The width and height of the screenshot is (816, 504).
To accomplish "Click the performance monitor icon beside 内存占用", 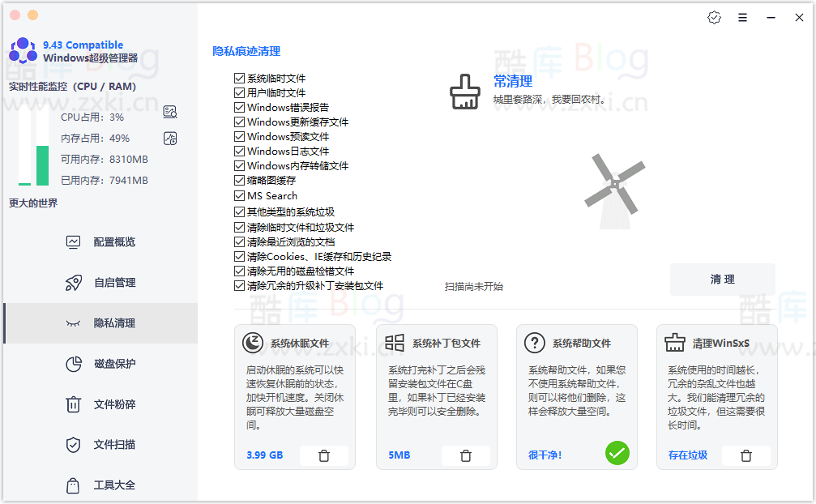I will coord(169,139).
